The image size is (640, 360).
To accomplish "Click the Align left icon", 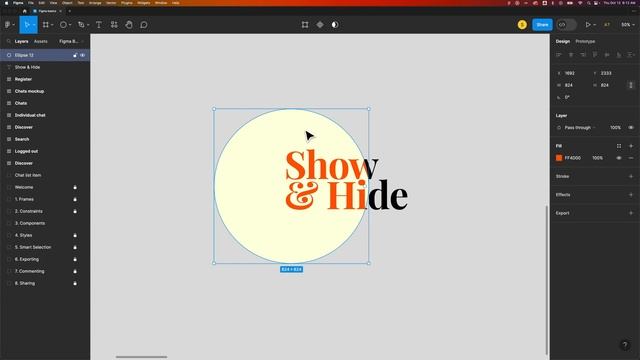I will pos(559,55).
